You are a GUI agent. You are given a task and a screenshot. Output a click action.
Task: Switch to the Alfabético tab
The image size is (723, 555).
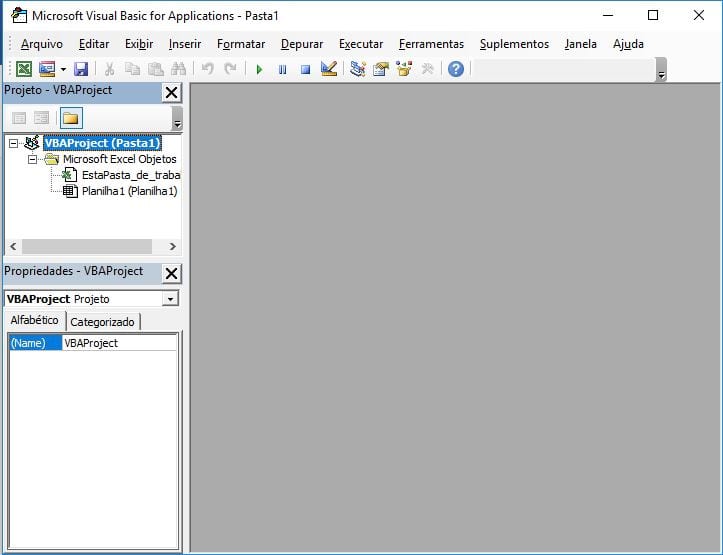(35, 320)
